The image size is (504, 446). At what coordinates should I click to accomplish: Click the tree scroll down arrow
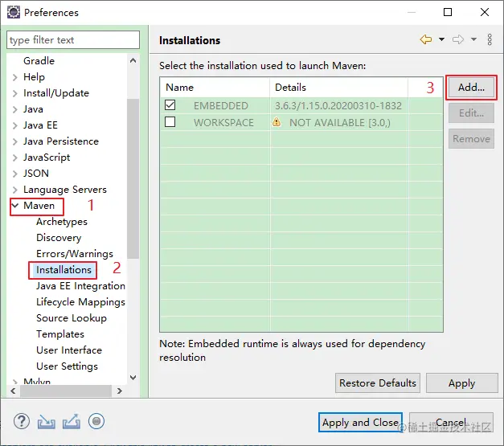point(133,377)
